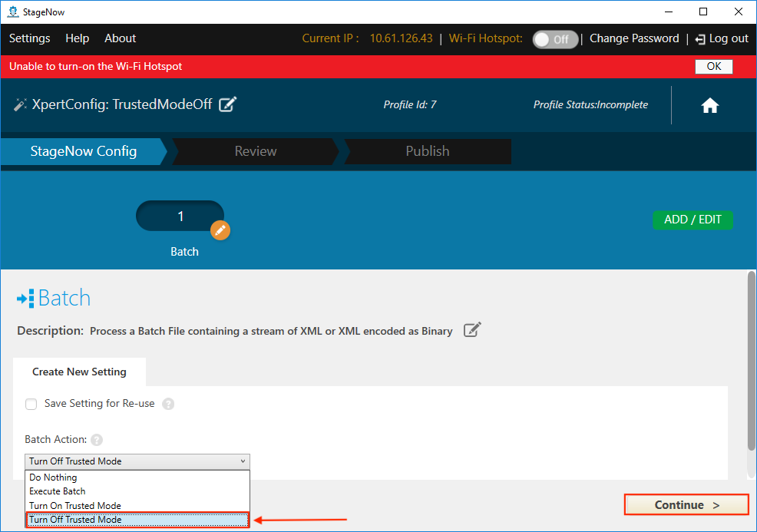
Task: Choose Execute Batch from the list
Action: 58,491
